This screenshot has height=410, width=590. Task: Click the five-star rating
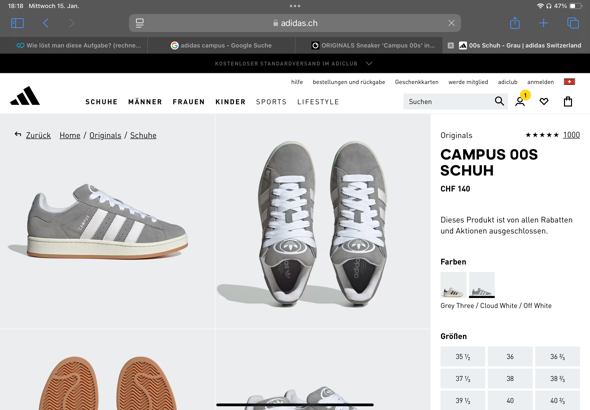(542, 135)
